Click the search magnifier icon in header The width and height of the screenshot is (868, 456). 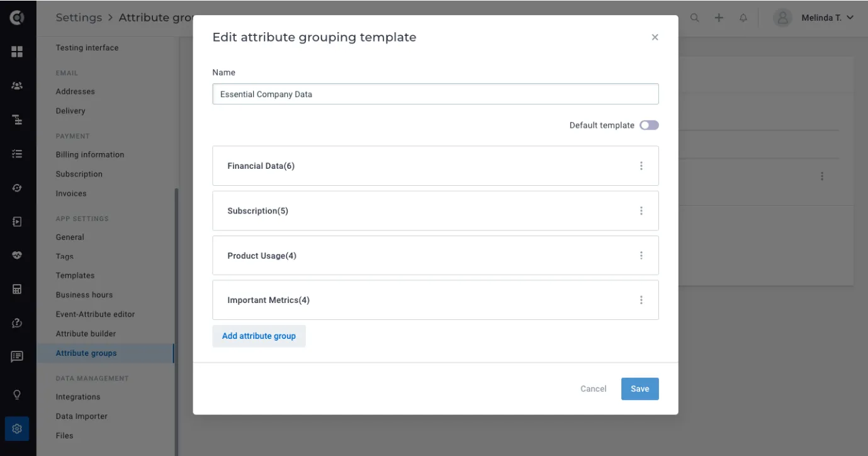click(x=695, y=18)
